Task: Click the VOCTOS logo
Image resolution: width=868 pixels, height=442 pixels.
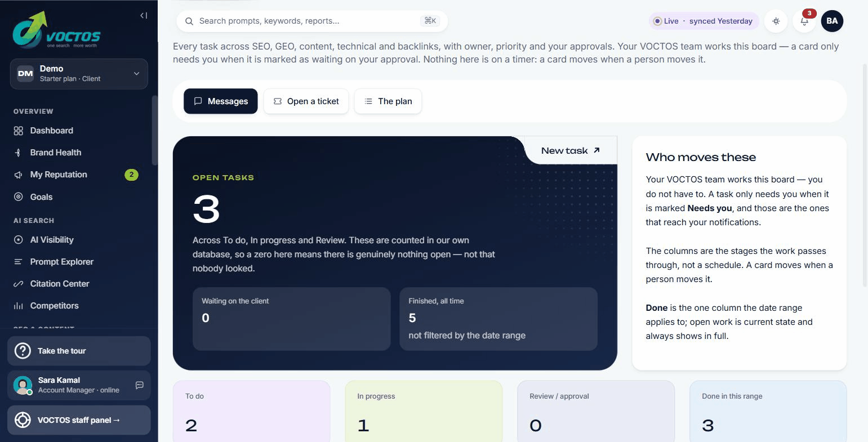Action: 56,30
